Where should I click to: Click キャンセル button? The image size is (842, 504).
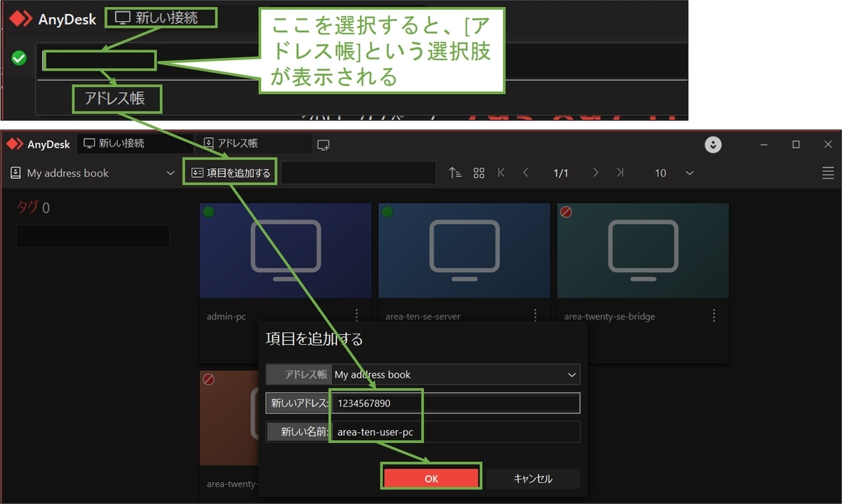[x=533, y=479]
